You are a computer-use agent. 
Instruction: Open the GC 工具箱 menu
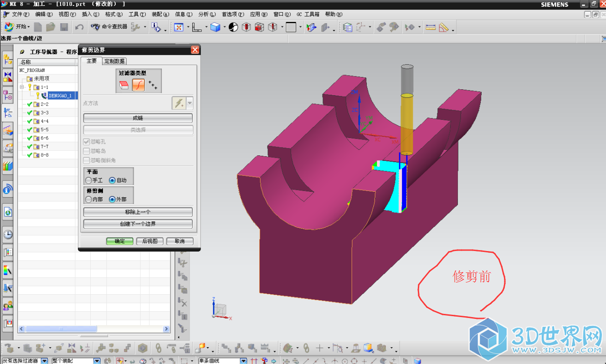[x=308, y=15]
